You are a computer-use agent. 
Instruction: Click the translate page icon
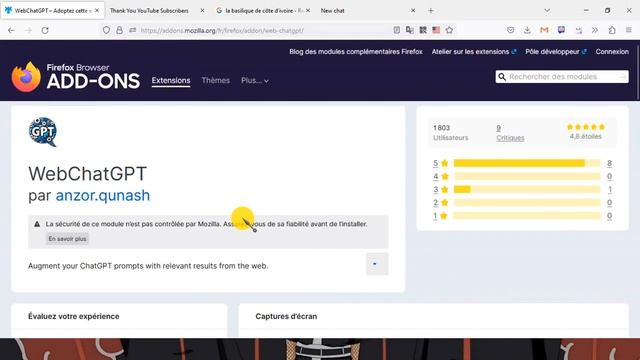[x=409, y=30]
